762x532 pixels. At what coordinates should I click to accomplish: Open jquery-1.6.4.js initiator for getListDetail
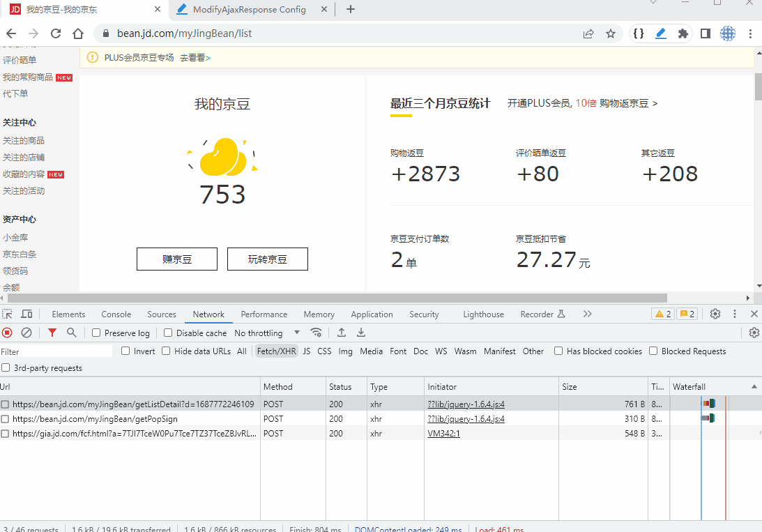tap(466, 404)
